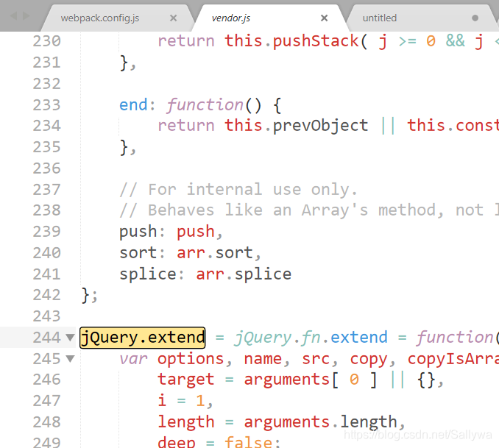Close the vendor.js tab
The image size is (499, 448).
[325, 18]
